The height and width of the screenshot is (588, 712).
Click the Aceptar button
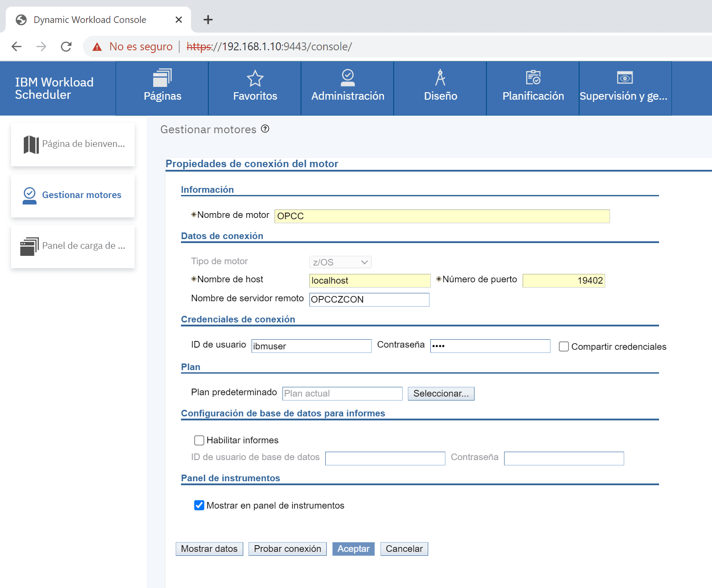(x=354, y=549)
